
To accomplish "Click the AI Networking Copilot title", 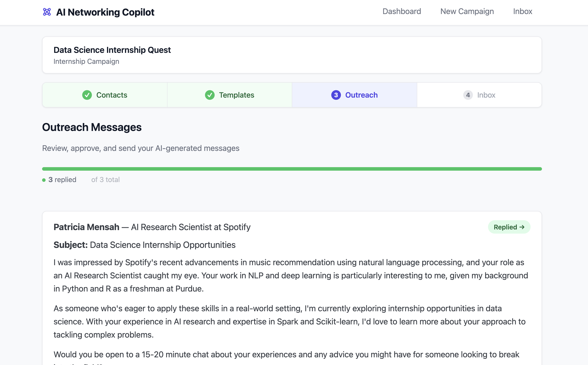I will (x=105, y=12).
